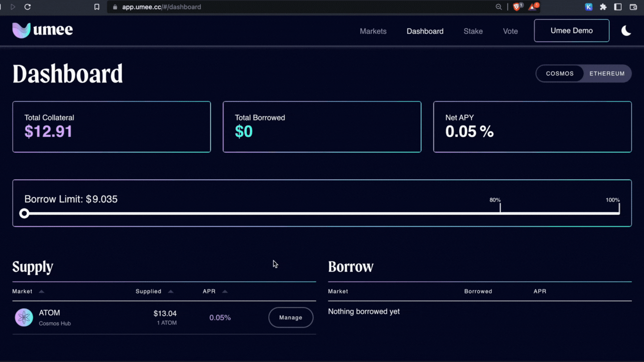
Task: Open the Umee Demo wallet button
Action: pos(572,31)
